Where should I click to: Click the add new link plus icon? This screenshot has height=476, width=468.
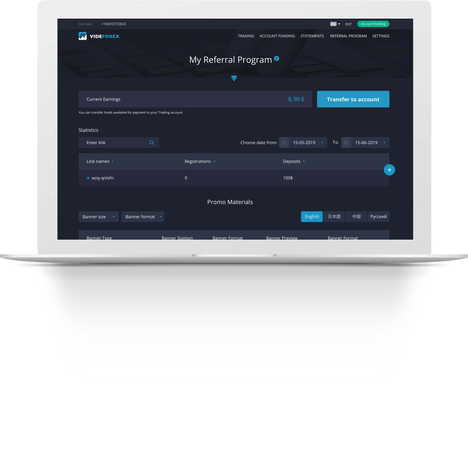tap(390, 170)
